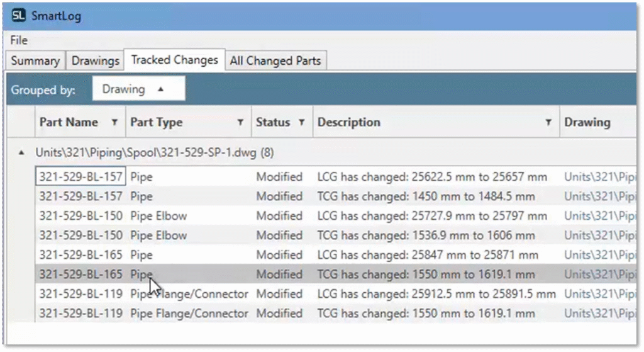Click 'TCG has changed: 1536.9 mm to 1606 mm'

pyautogui.click(x=426, y=236)
